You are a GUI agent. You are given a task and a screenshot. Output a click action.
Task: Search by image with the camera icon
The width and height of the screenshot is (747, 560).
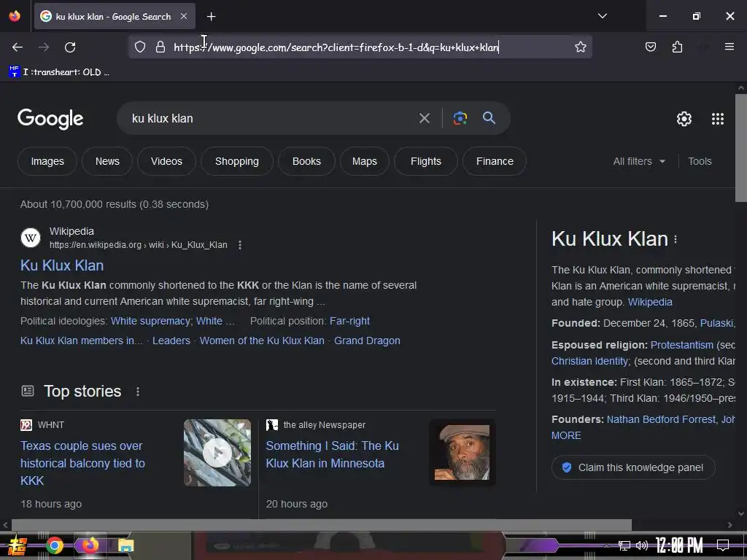tap(460, 118)
